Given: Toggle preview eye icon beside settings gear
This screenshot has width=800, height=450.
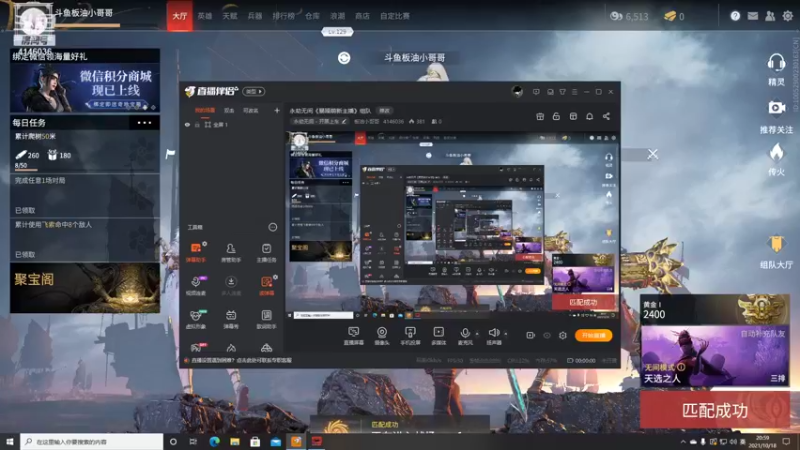Looking at the screenshot, I should [546, 335].
